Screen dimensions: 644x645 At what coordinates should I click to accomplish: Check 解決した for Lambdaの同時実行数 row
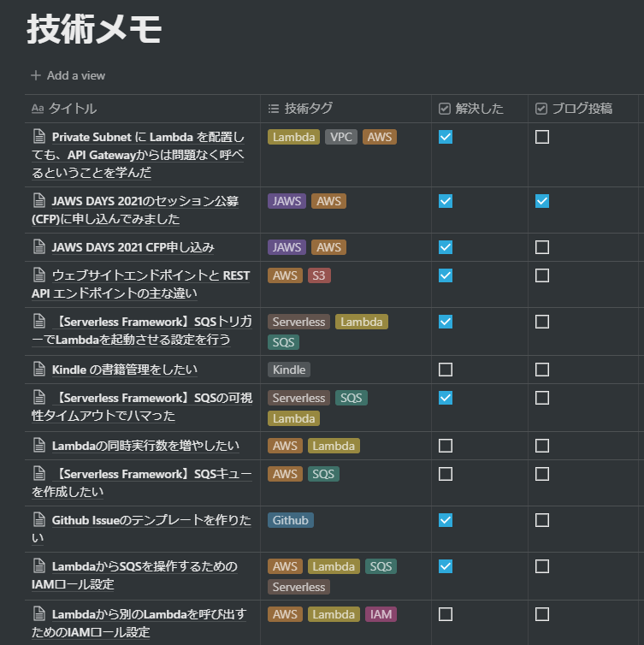click(446, 446)
